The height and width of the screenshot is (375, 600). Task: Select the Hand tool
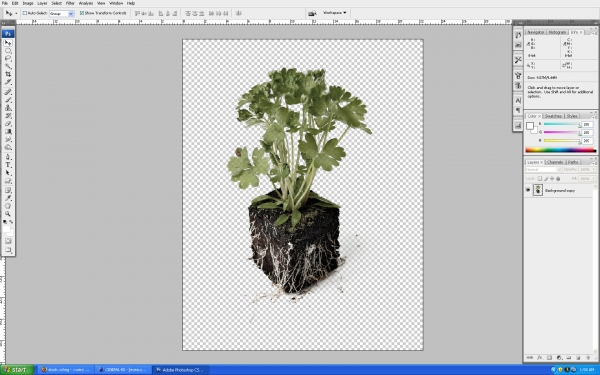pos(8,206)
